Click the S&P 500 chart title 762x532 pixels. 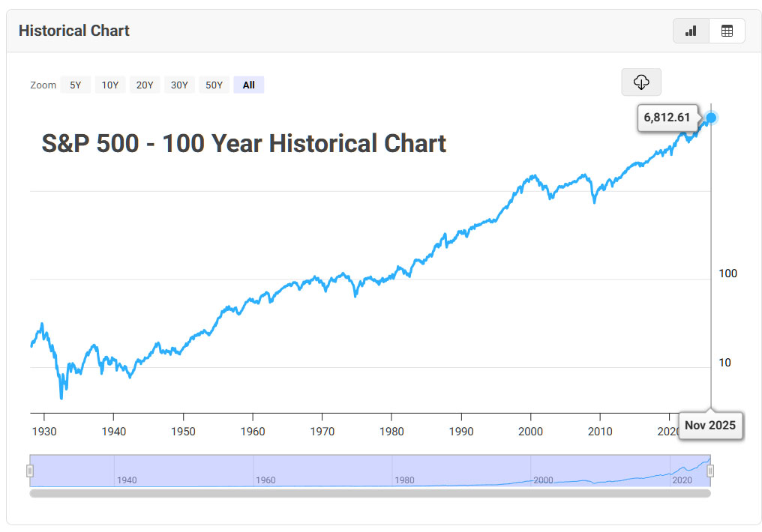244,143
